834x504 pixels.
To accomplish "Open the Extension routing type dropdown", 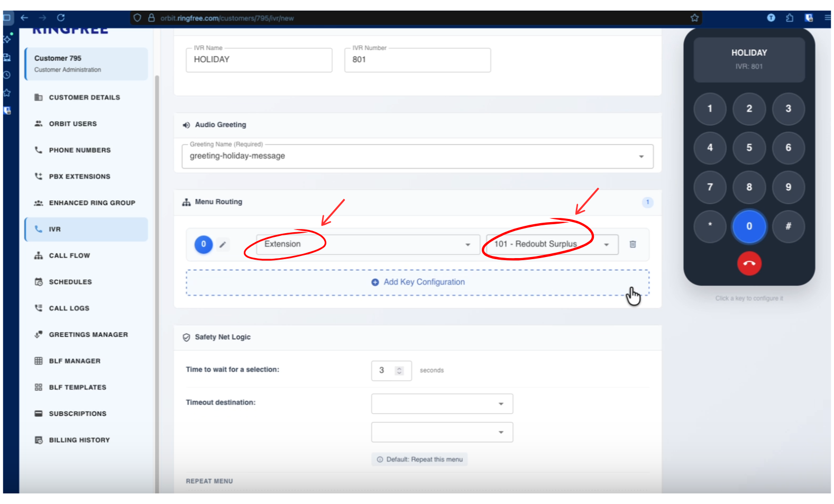I will 368,244.
